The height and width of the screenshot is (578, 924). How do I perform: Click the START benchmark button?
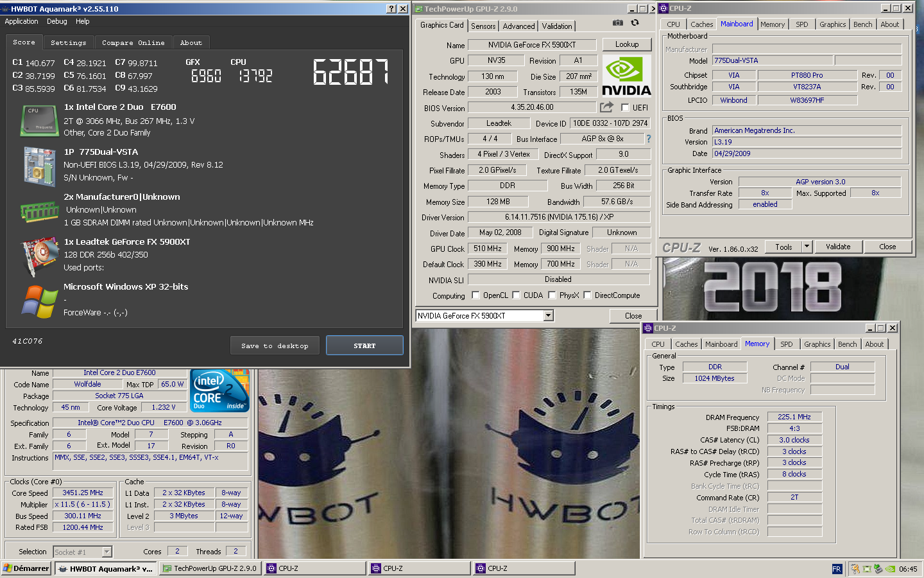click(x=364, y=346)
